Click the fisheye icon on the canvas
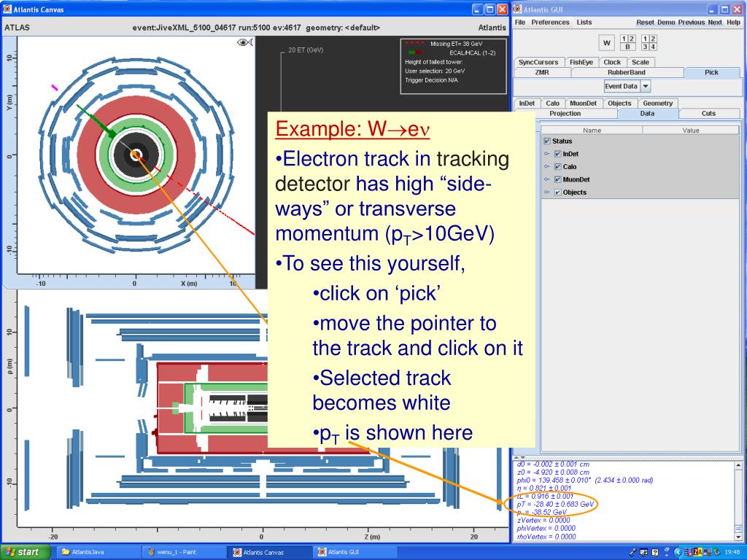The image size is (747, 560). coord(245,43)
